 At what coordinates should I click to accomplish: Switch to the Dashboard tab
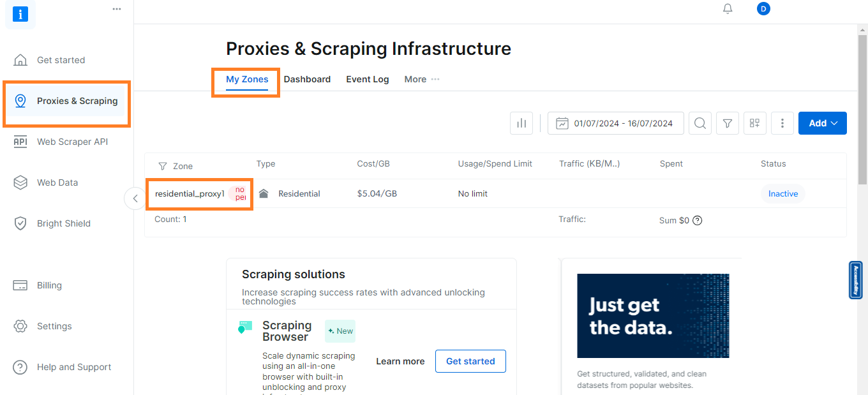click(307, 79)
